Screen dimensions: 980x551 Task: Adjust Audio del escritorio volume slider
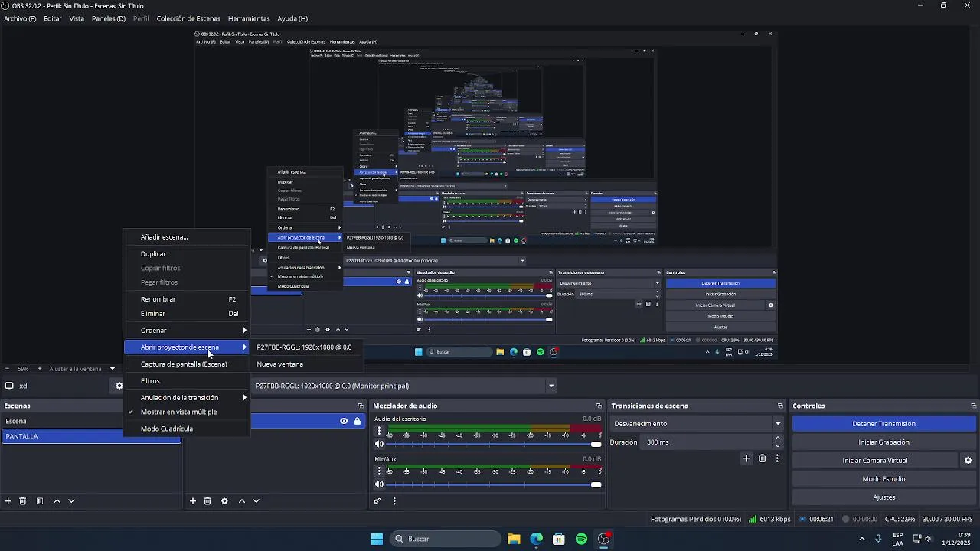point(495,444)
